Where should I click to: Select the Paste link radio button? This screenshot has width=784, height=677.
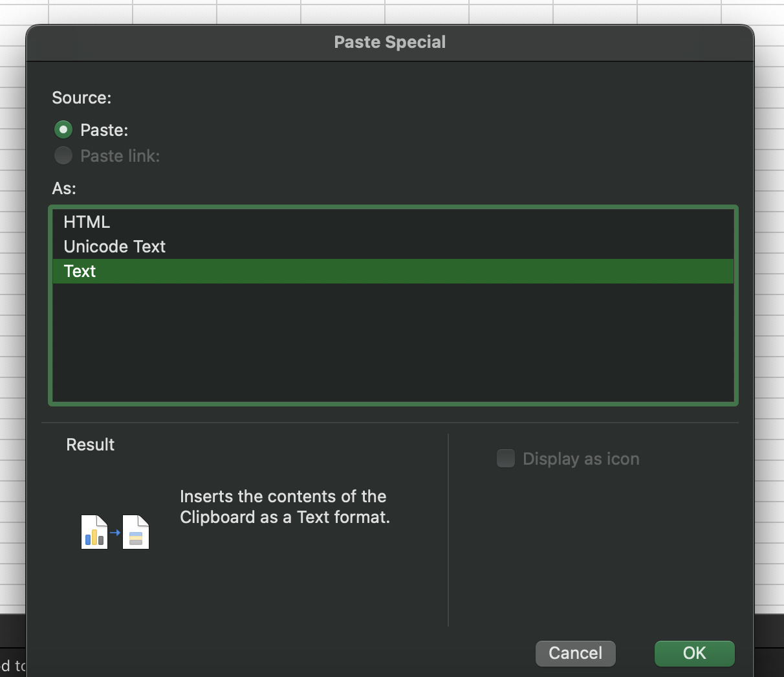pyautogui.click(x=63, y=156)
